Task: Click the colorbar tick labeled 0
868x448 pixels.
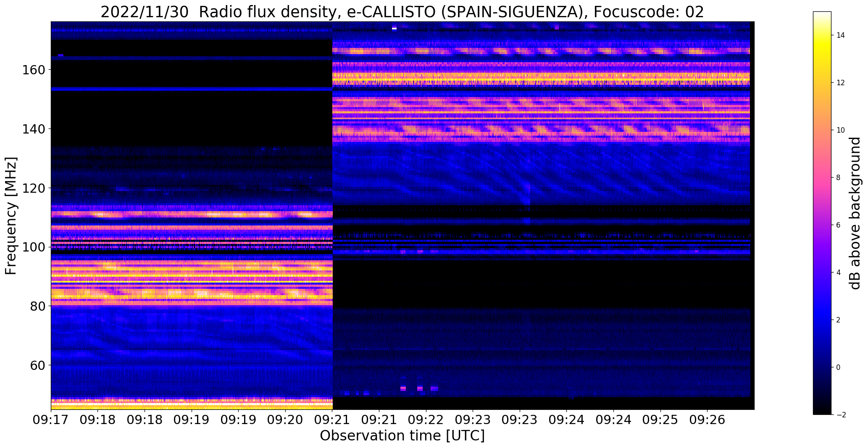Action: [838, 367]
